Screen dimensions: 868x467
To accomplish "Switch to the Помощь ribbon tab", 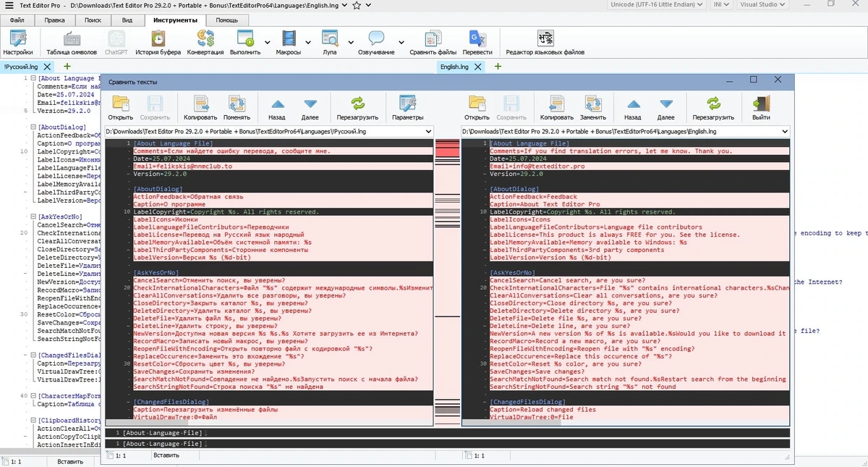I will point(226,20).
